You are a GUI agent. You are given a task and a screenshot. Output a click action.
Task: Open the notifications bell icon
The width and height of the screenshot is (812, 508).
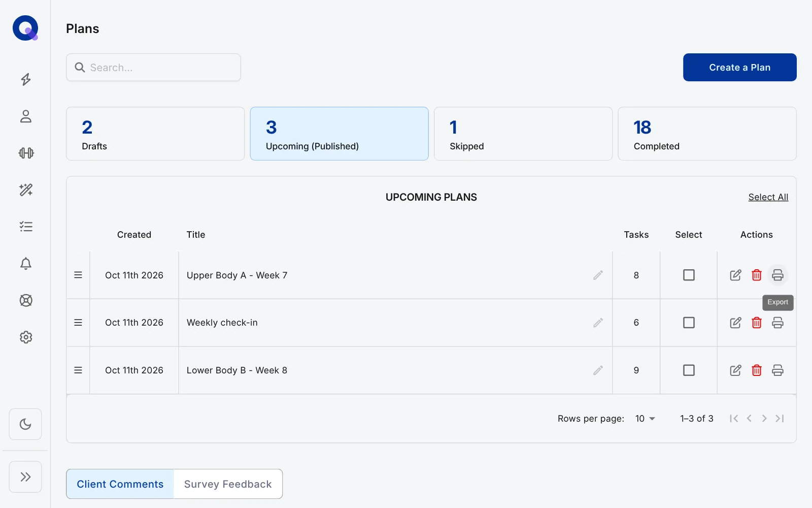pyautogui.click(x=26, y=264)
